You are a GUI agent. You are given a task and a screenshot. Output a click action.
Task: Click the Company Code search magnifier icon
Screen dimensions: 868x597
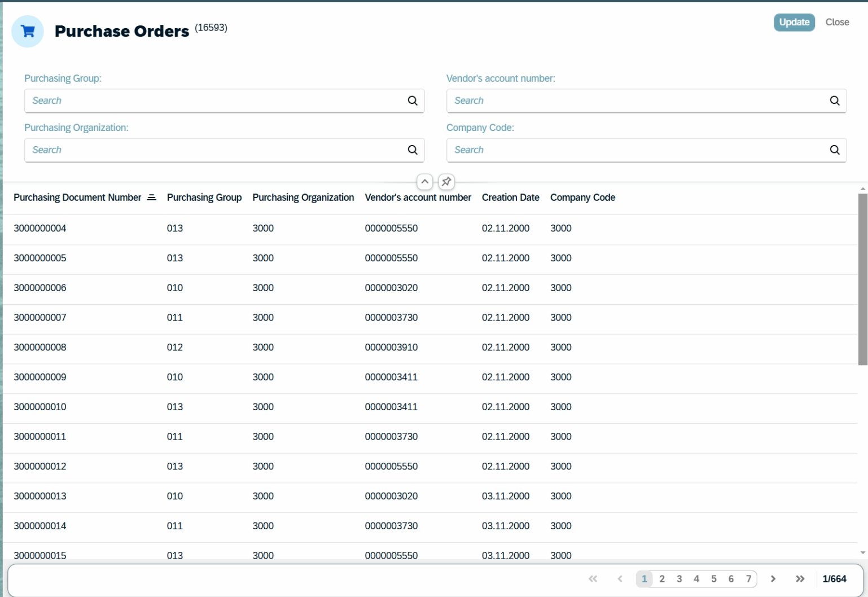point(835,150)
